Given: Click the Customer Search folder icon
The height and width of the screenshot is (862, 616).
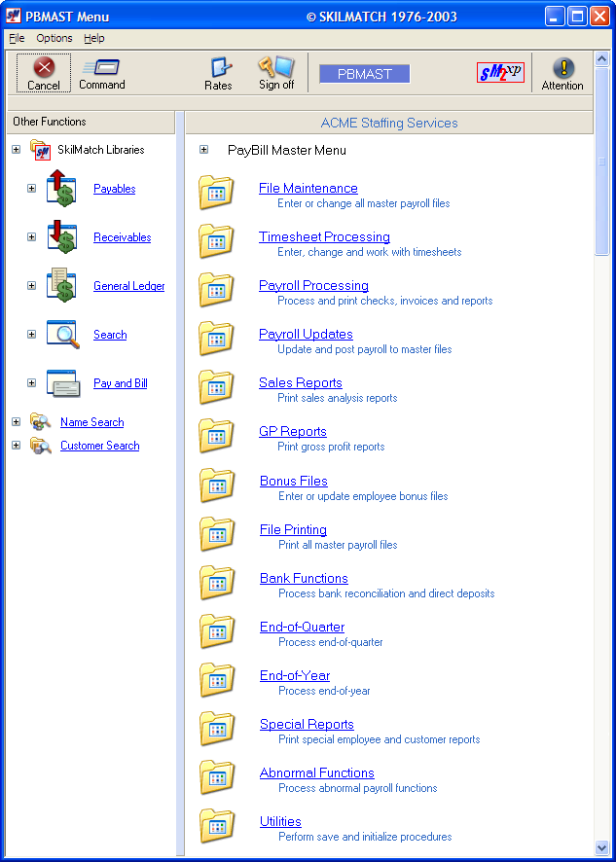Looking at the screenshot, I should pos(41,446).
